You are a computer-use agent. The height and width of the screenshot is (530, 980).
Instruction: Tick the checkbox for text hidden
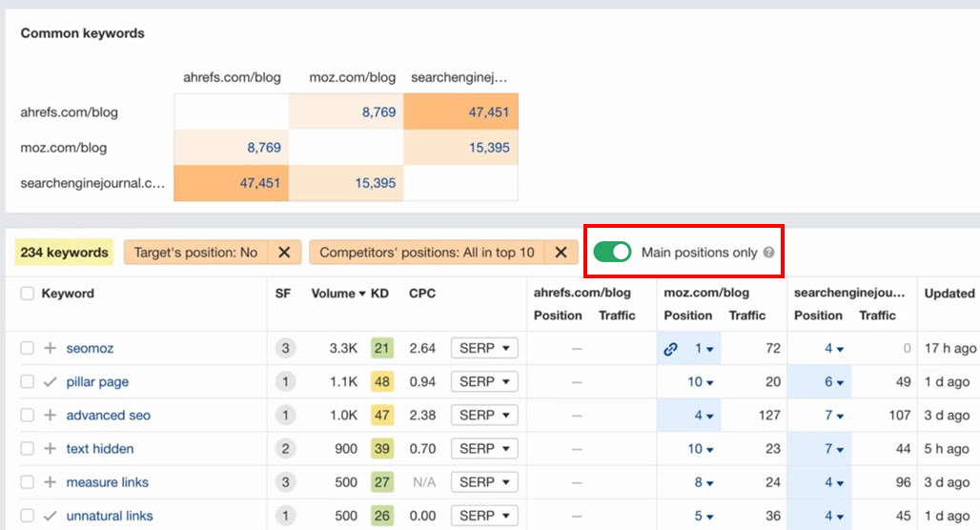point(27,449)
